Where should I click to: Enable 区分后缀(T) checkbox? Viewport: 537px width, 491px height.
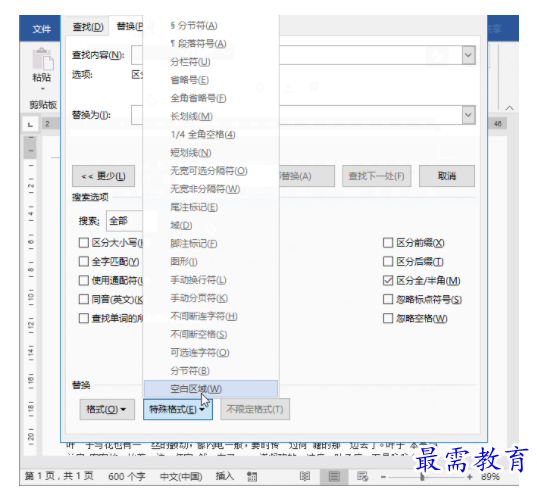pos(388,262)
